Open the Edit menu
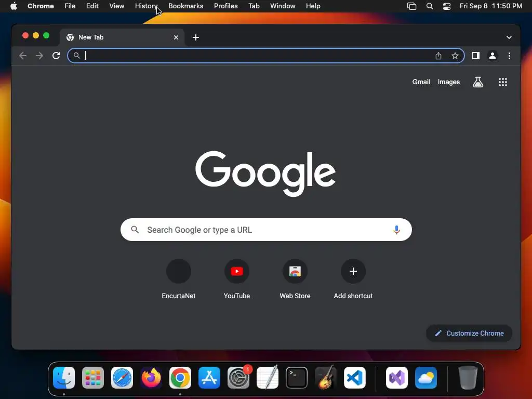Image resolution: width=532 pixels, height=399 pixels. tap(92, 6)
